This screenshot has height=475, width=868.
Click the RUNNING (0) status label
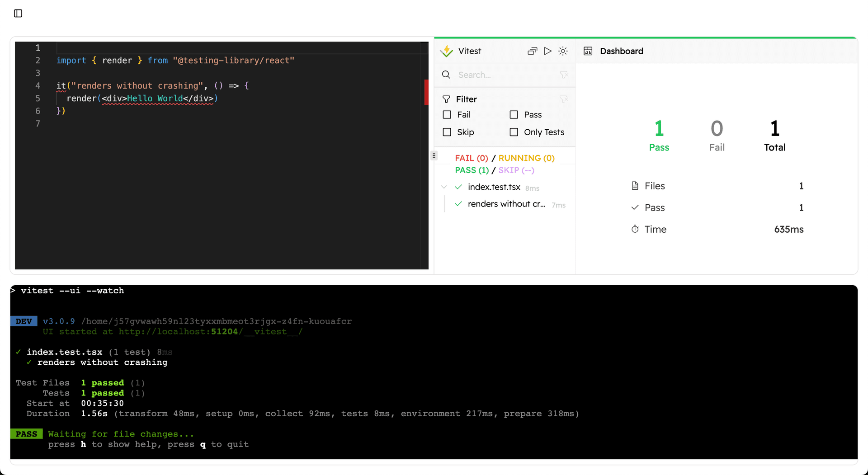tap(526, 158)
